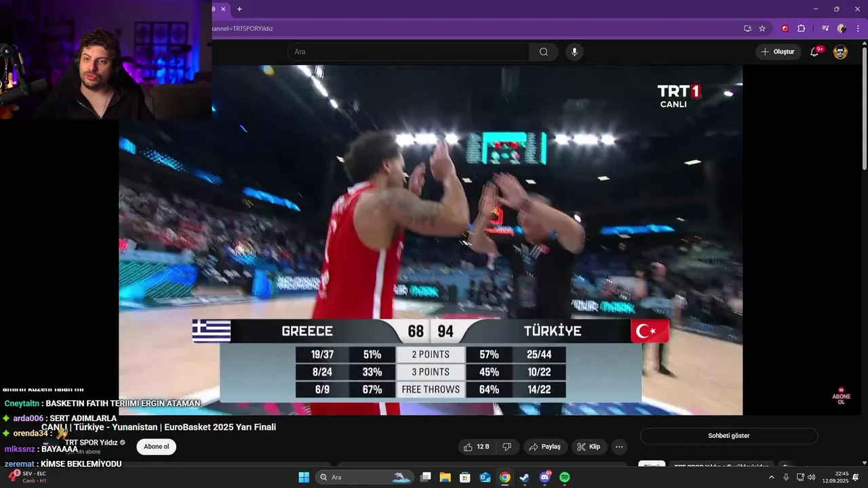
Task: Open File Explorer from taskbar
Action: (445, 477)
